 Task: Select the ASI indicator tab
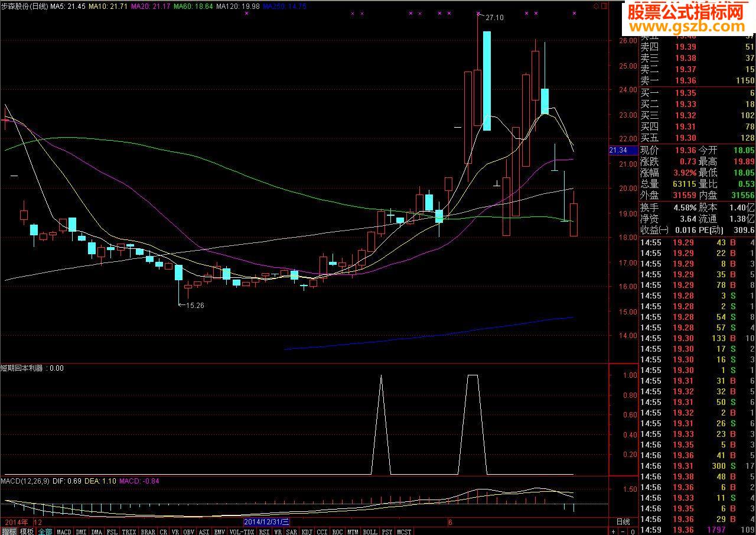[204, 531]
